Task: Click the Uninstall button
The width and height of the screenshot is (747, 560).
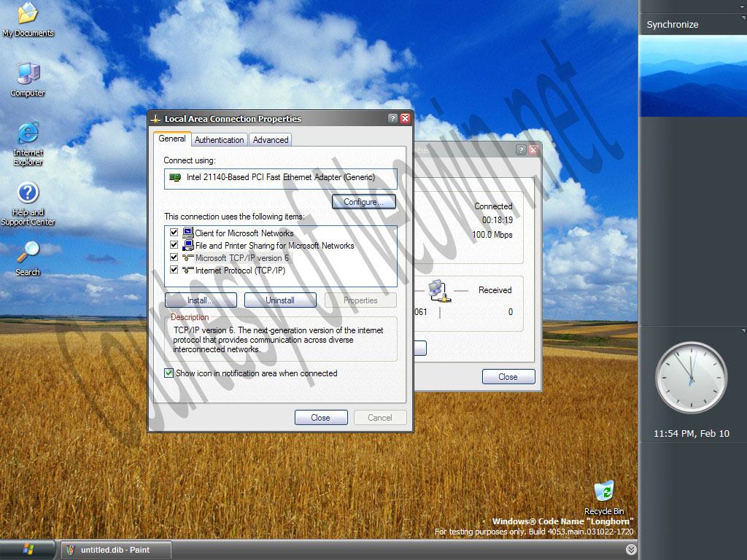Action: (280, 300)
